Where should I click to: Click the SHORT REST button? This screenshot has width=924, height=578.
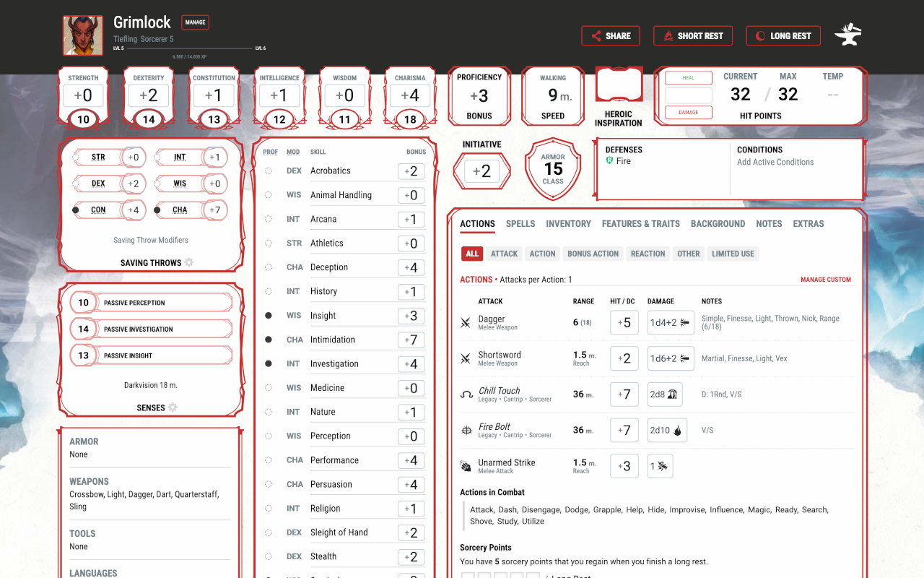click(x=693, y=35)
